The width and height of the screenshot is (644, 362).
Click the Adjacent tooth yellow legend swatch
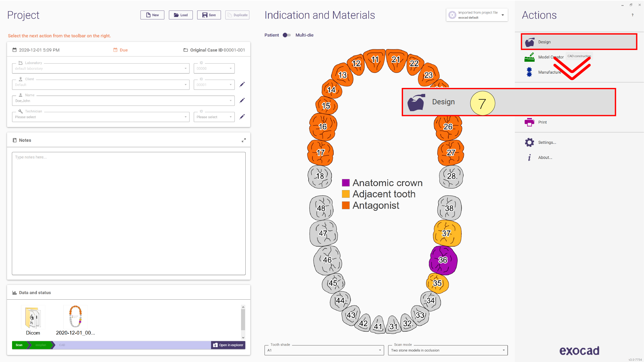(x=346, y=194)
